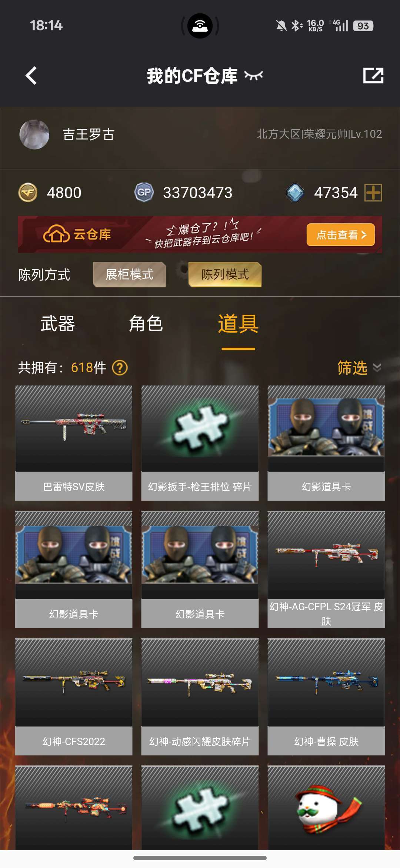Open the 道具 tab
Viewport: 400px width, 868px height.
pos(238,324)
